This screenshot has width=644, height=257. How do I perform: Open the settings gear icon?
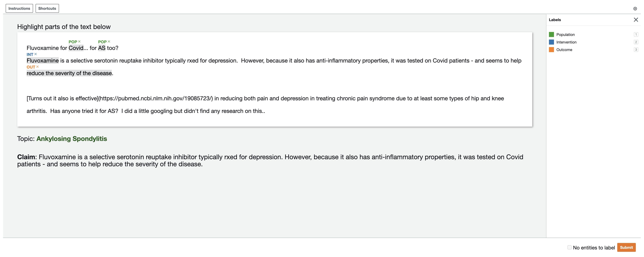pyautogui.click(x=635, y=9)
